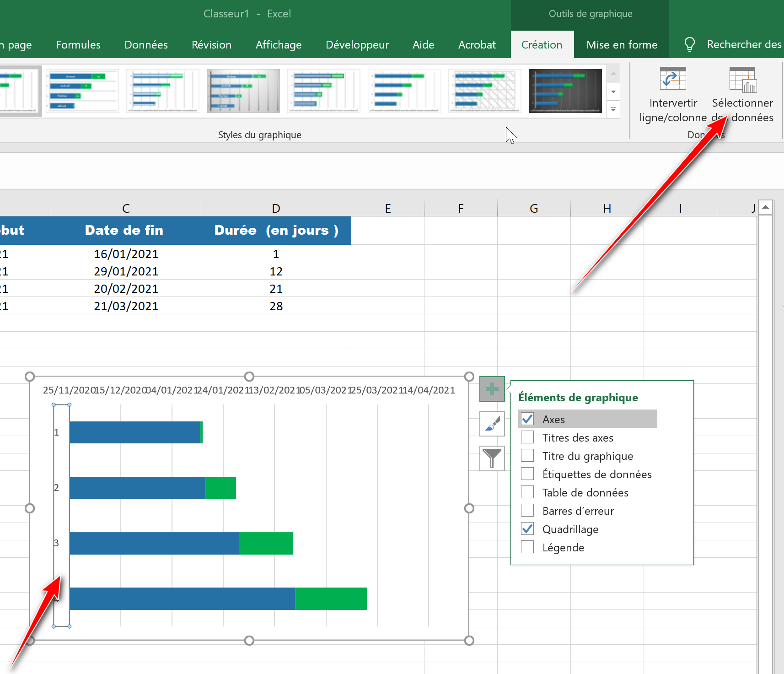This screenshot has width=784, height=674.
Task: Select column I header
Action: tap(680, 208)
